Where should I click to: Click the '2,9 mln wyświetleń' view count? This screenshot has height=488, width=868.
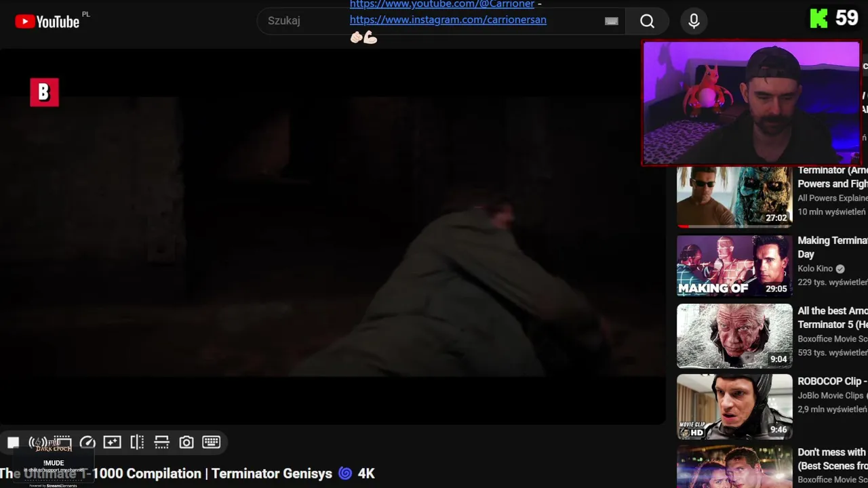click(833, 409)
